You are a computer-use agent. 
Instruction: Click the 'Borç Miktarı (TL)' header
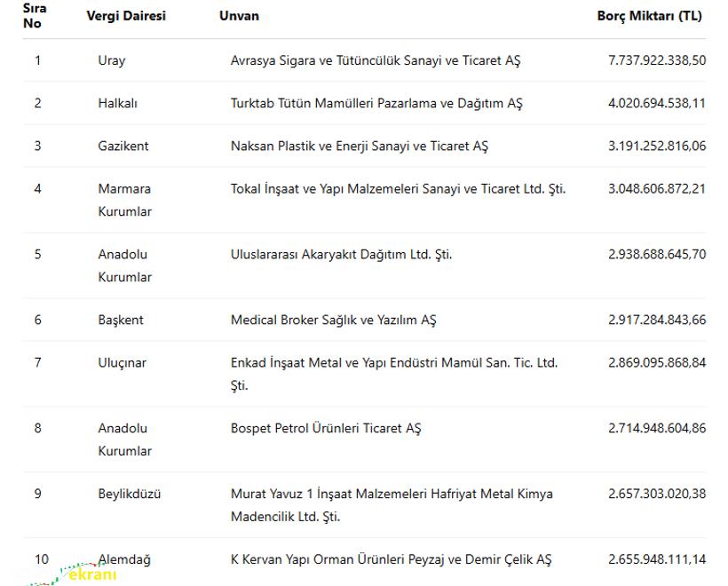coord(649,16)
